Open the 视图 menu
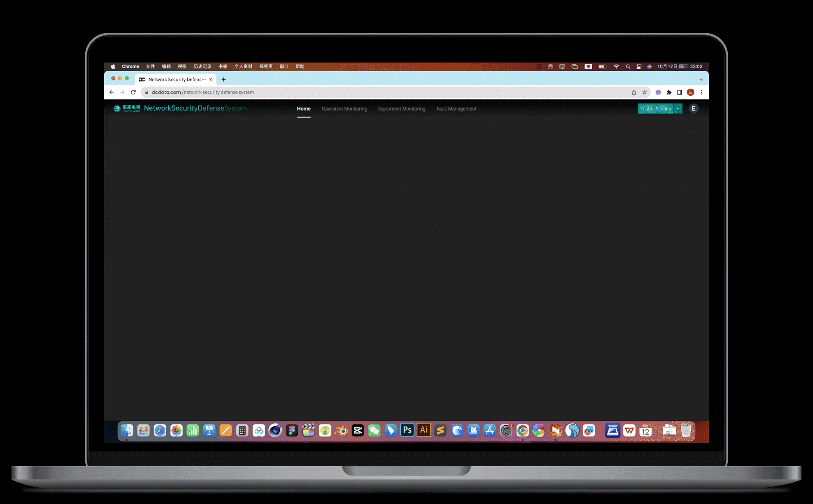813x504 pixels. (x=182, y=66)
